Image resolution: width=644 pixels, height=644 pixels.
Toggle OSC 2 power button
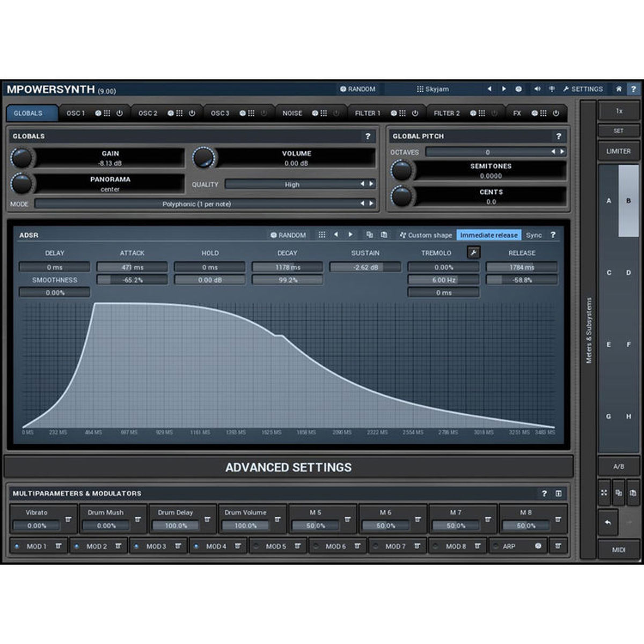[192, 113]
